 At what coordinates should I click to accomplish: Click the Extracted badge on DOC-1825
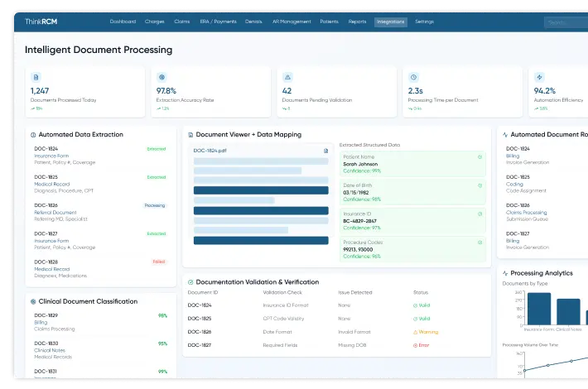[x=157, y=177]
